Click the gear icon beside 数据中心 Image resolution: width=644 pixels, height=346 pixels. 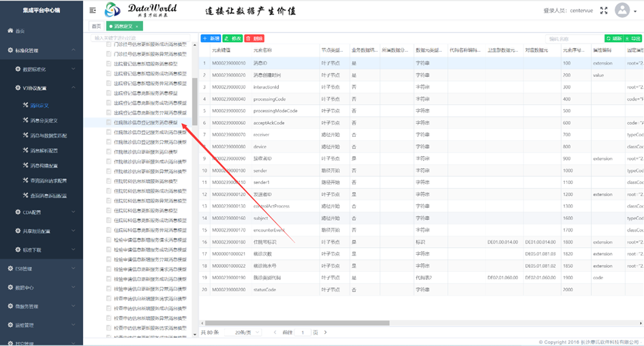pos(10,287)
